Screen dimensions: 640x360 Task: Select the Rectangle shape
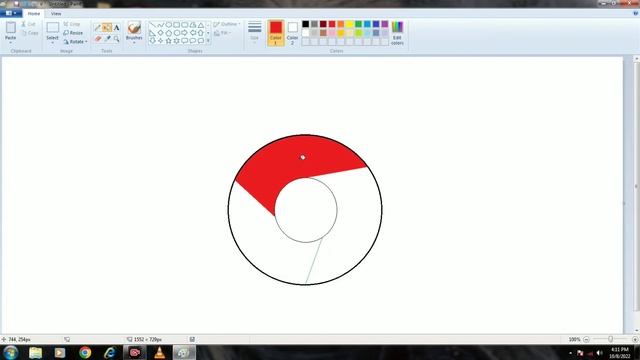tap(176, 25)
